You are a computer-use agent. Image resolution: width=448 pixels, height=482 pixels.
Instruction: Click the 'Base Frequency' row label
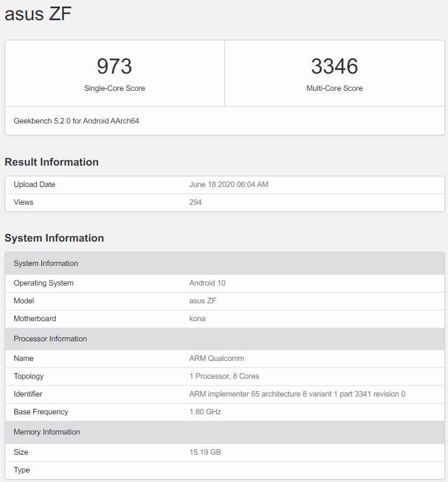click(41, 412)
